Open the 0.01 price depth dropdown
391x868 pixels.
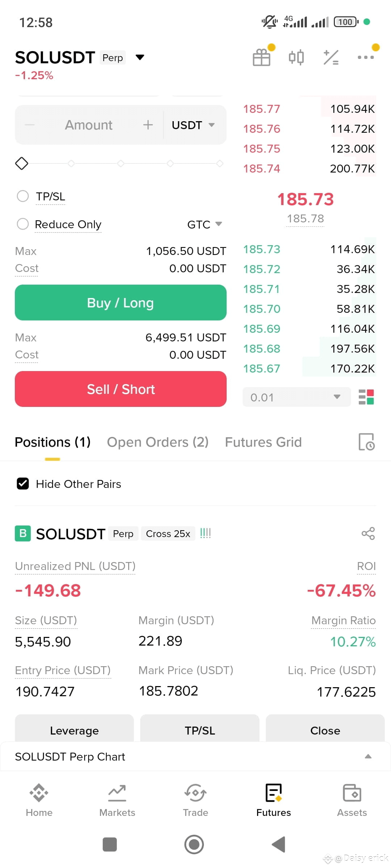tap(297, 397)
